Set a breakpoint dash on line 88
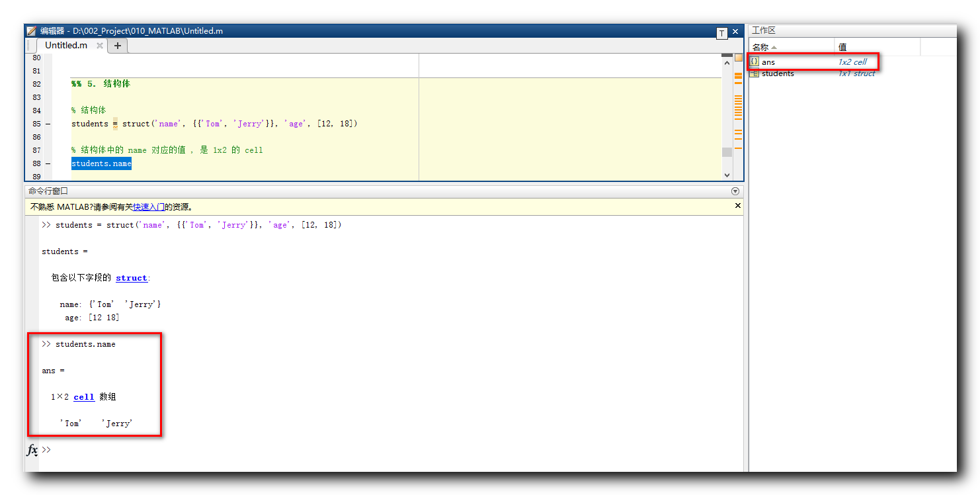This screenshot has width=980, height=495. [x=48, y=163]
